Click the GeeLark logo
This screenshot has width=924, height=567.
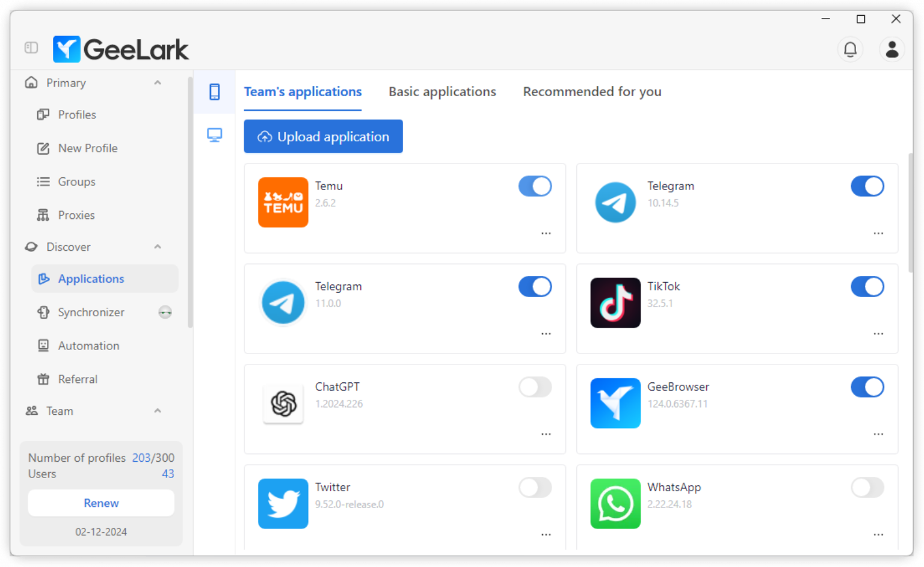pos(120,49)
